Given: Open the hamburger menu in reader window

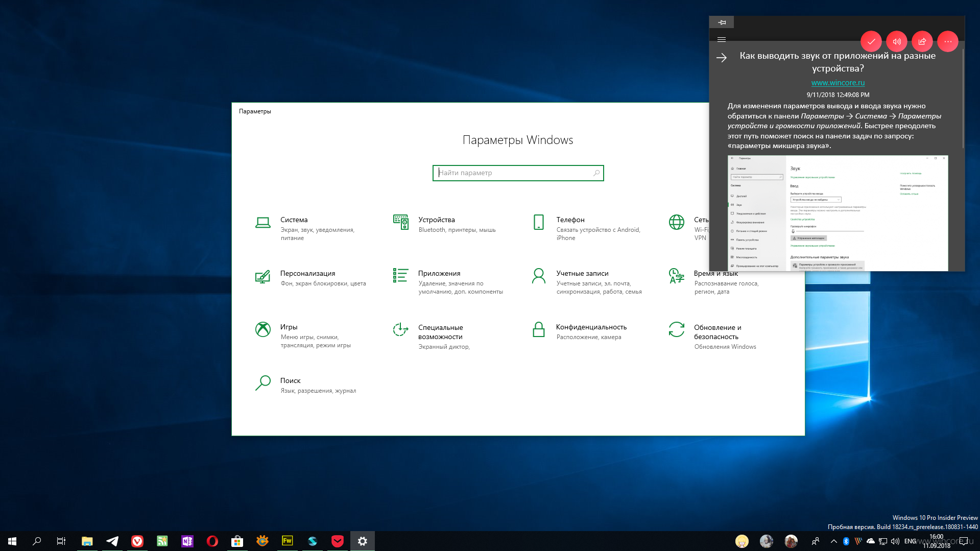Looking at the screenshot, I should 722,39.
